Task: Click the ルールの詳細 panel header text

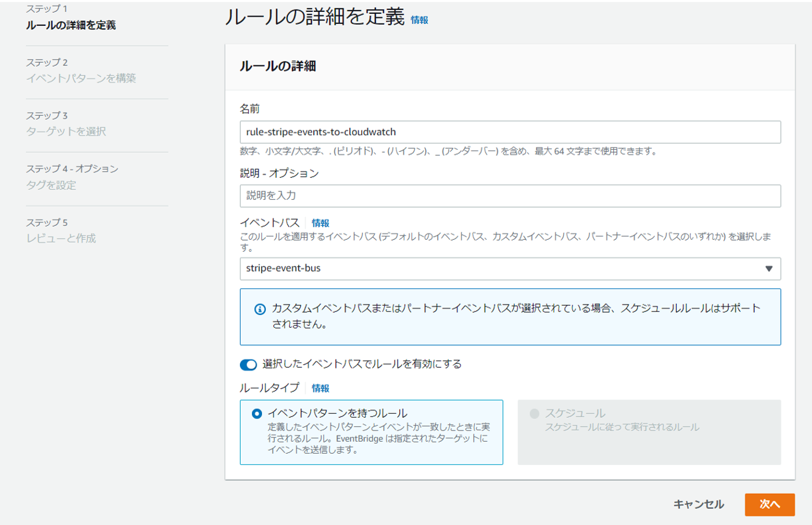Action: (x=277, y=66)
